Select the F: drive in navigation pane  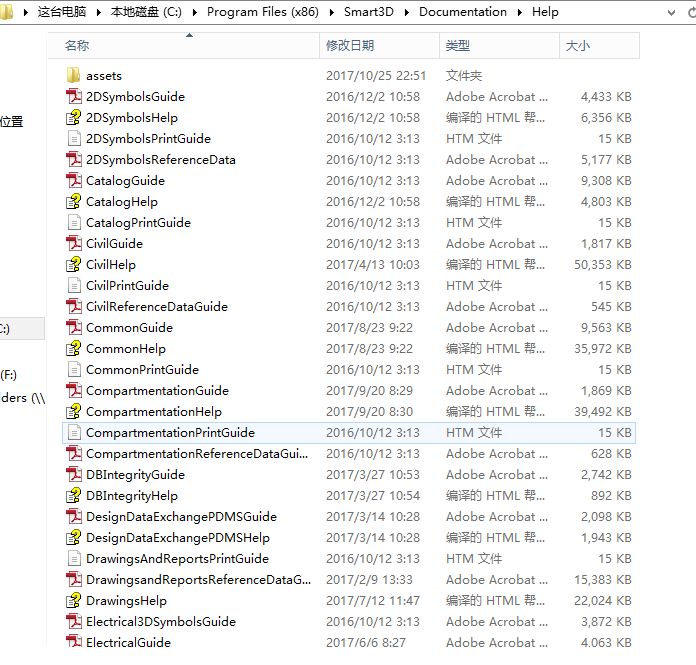(9, 375)
